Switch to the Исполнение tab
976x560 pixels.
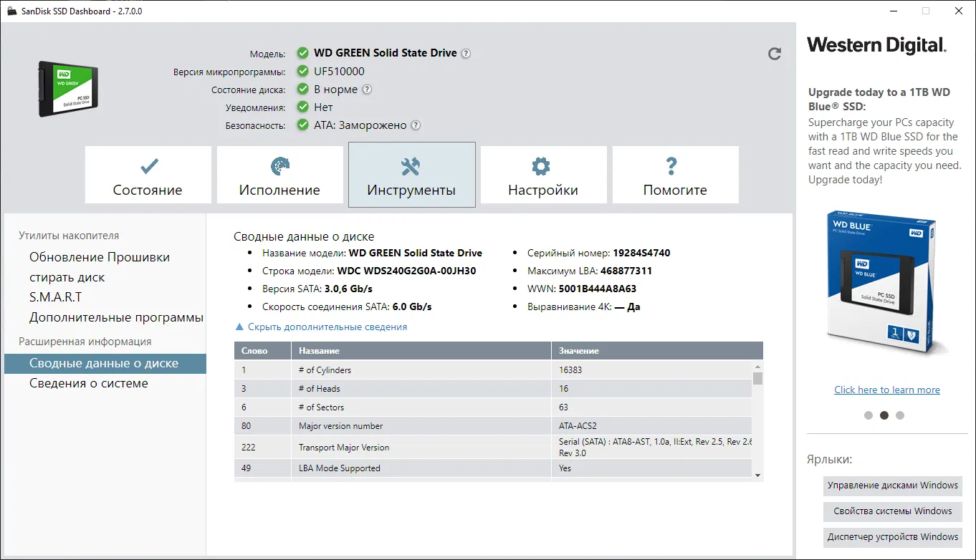(x=279, y=175)
